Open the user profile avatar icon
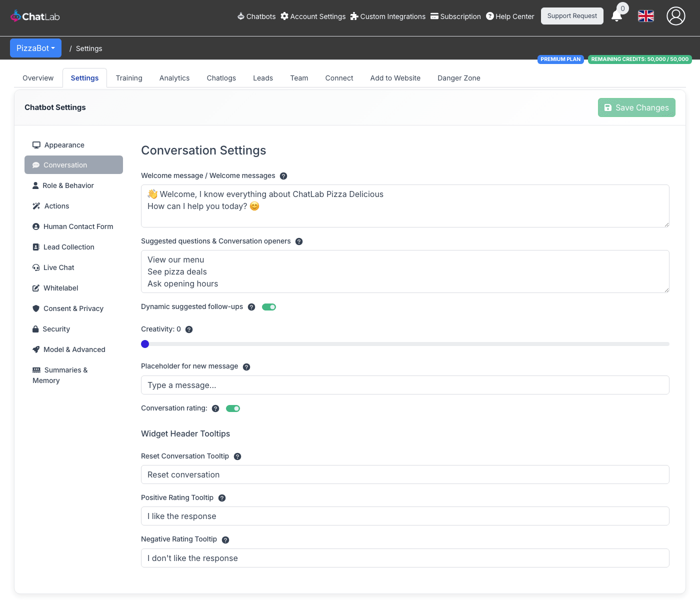This screenshot has height=600, width=700. point(675,16)
